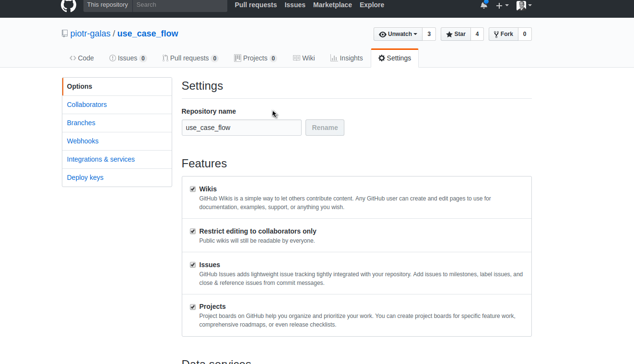This screenshot has width=634, height=364.
Task: Click the exclamation circle icon on Issues tab
Action: pos(113,58)
